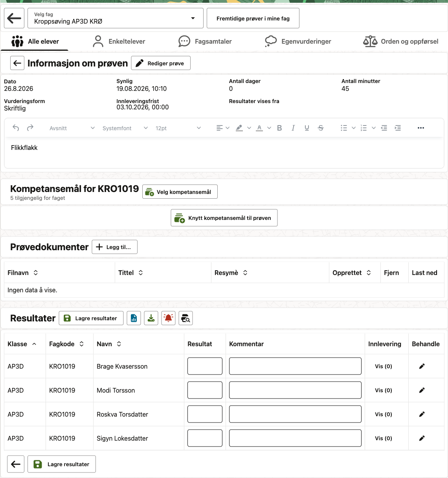Add a test document with Legg til...

(x=114, y=247)
